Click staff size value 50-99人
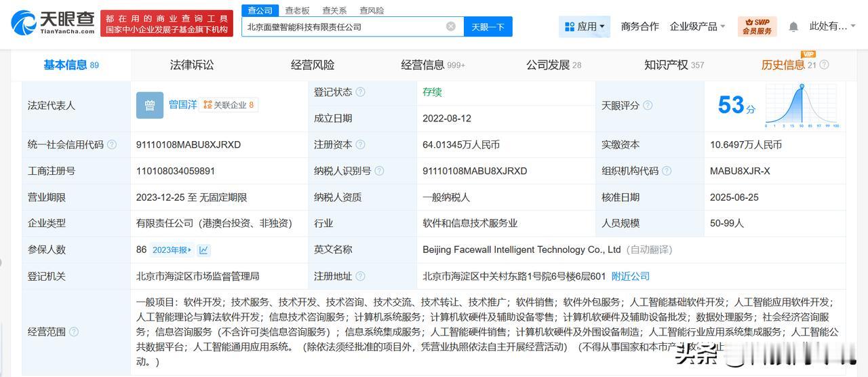This screenshot has height=377, width=868. pos(727,223)
